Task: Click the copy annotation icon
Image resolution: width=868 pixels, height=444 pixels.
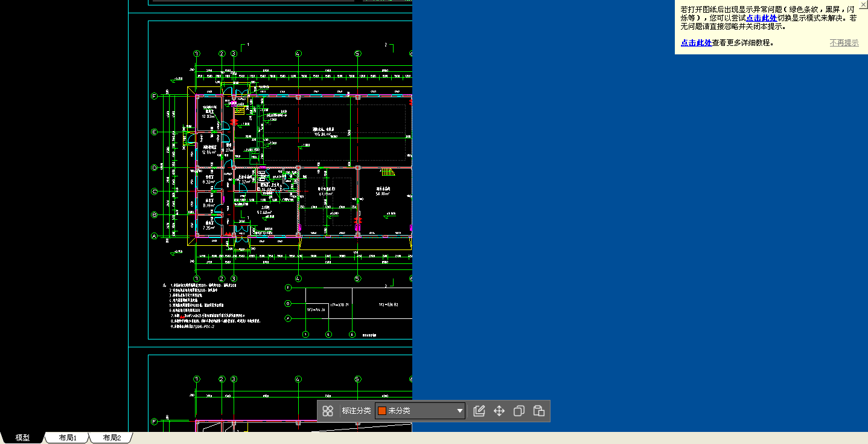Action: coord(519,411)
